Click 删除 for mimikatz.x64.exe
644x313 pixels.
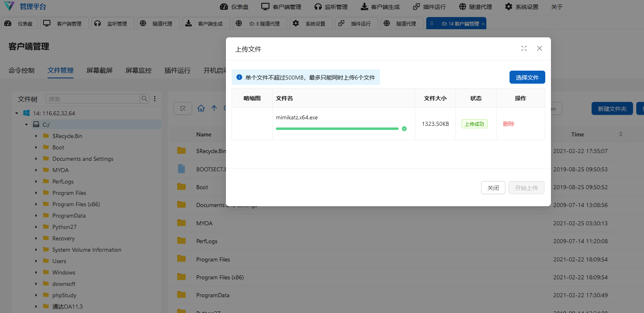pyautogui.click(x=508, y=124)
